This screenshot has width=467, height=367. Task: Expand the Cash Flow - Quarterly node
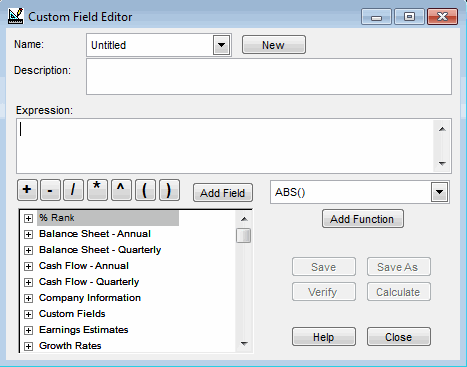coord(28,282)
